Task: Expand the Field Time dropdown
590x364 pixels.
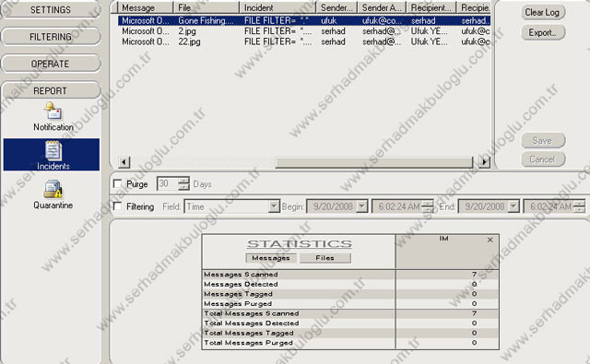Action: 275,206
